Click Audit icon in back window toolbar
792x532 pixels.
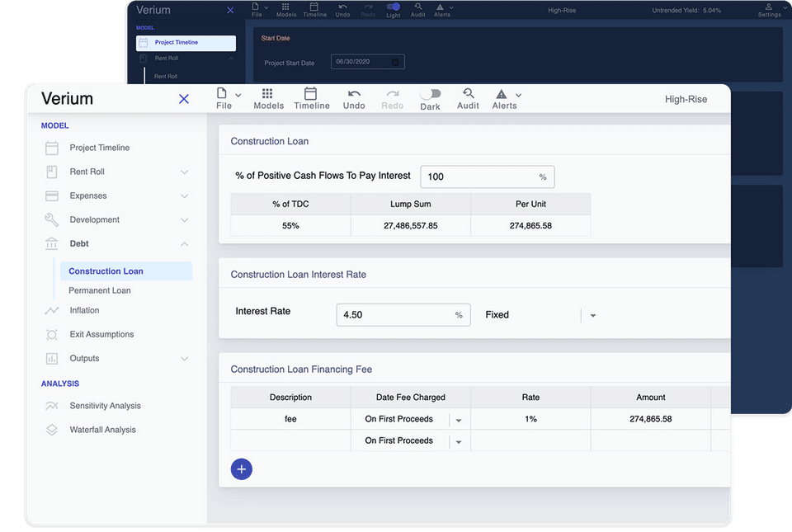coord(418,7)
